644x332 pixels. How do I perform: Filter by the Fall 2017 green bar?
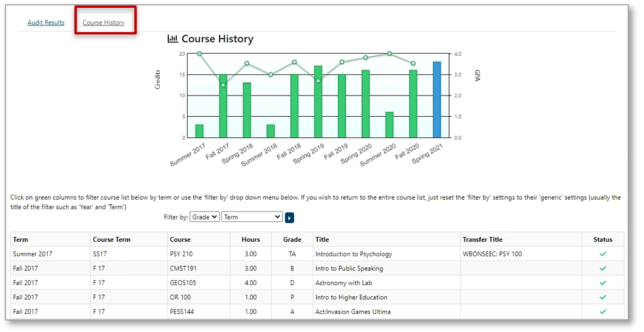223,106
